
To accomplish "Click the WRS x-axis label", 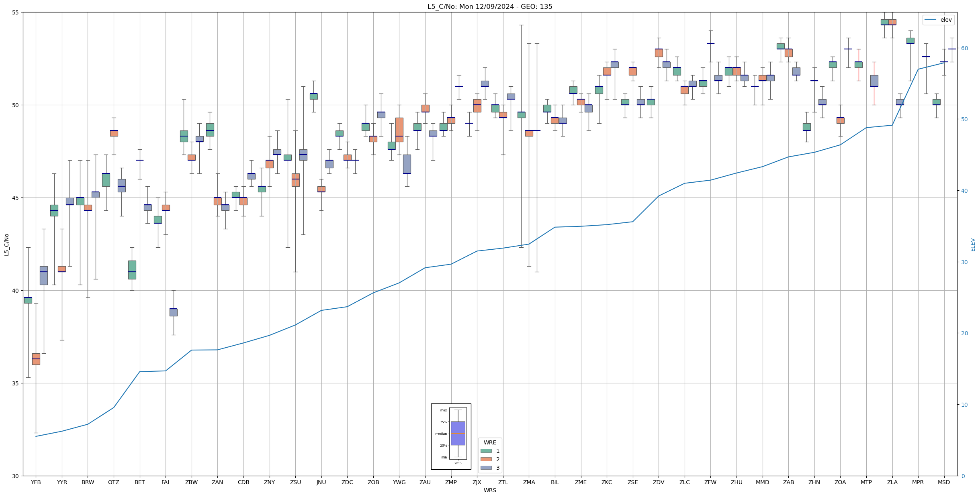I will pos(489,490).
